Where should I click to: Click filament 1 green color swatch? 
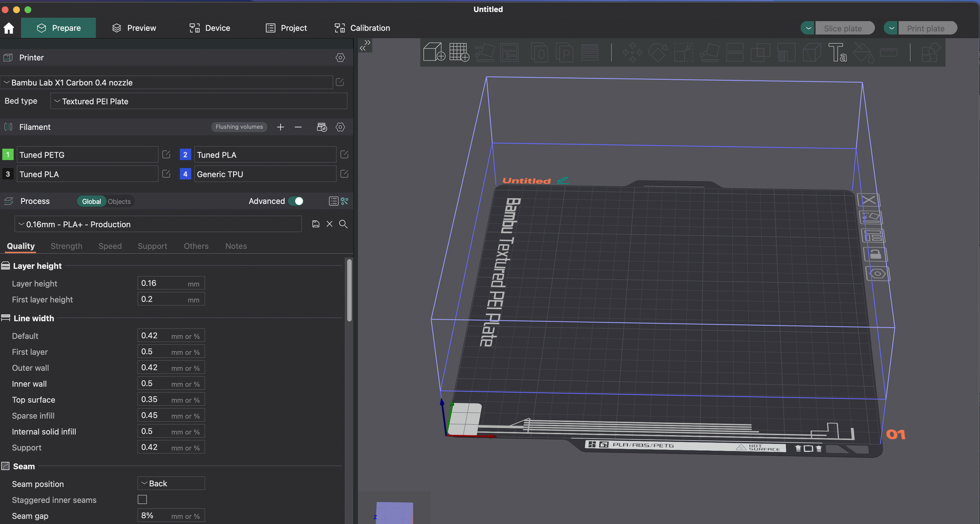(x=8, y=155)
